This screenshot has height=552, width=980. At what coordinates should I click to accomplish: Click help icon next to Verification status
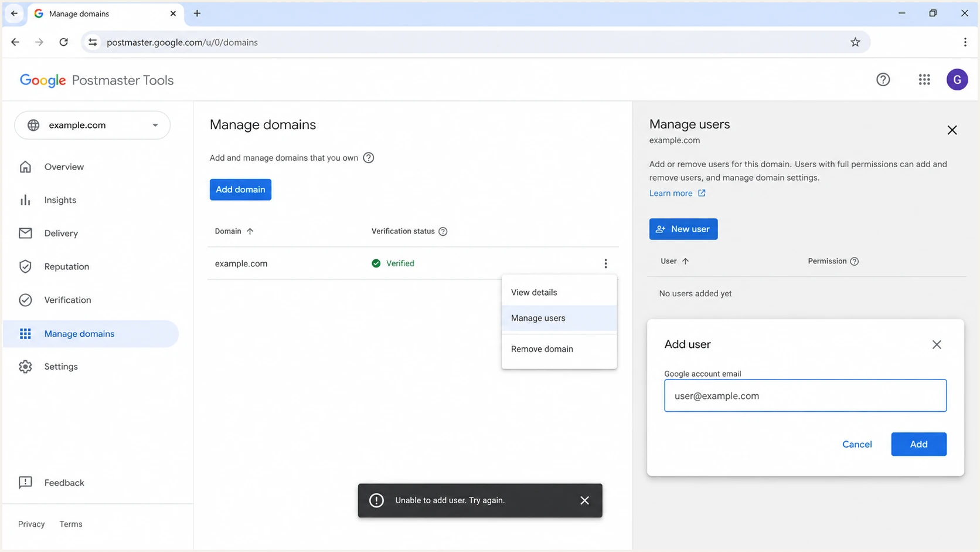tap(443, 232)
